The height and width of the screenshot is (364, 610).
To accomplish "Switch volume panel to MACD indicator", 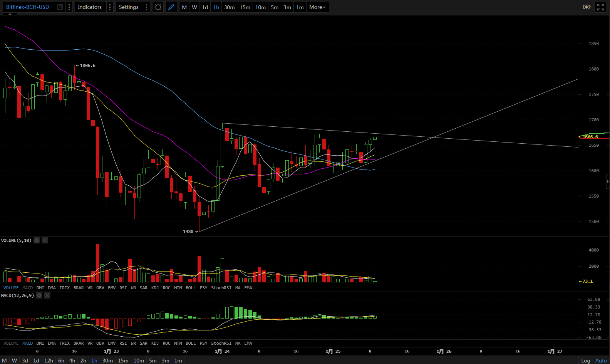I will point(27,288).
